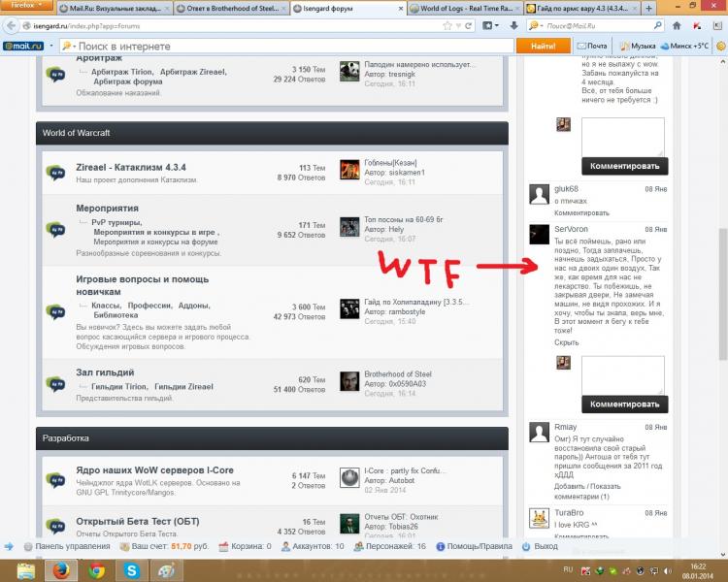Image resolution: width=728 pixels, height=582 pixels.
Task: Open the Мероприятия forum section
Action: point(107,208)
